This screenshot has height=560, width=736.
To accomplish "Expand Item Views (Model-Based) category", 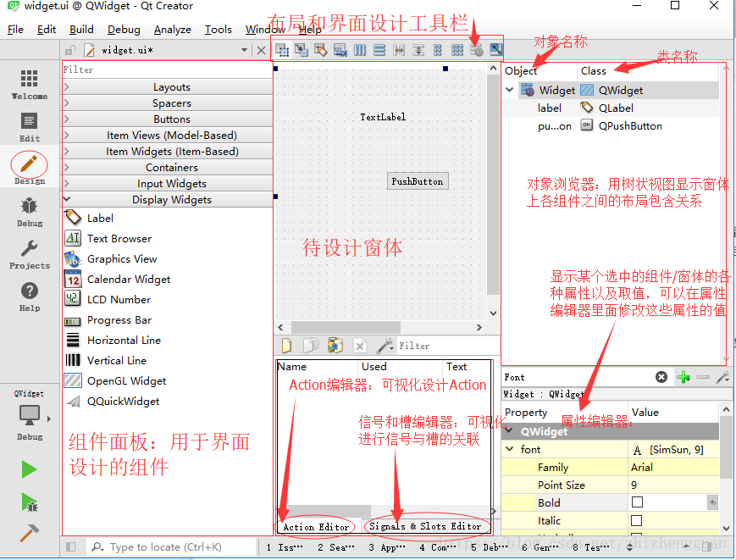I will [x=168, y=136].
